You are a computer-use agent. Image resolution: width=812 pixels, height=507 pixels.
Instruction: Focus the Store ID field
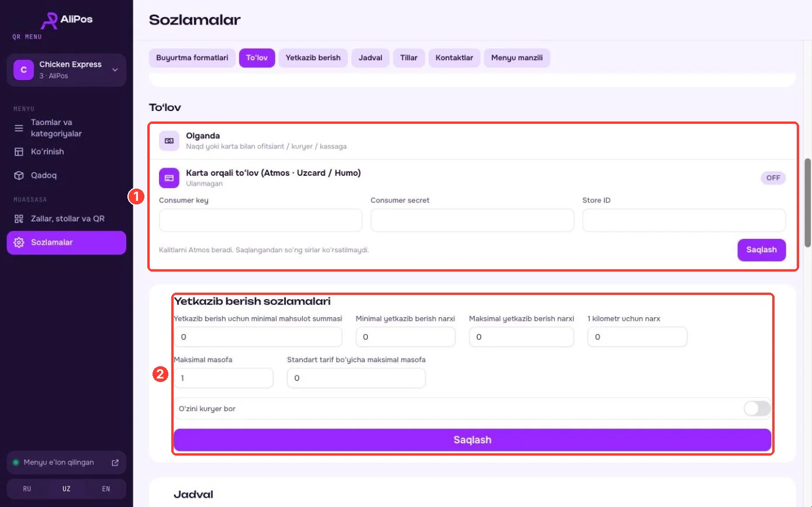[x=684, y=221]
